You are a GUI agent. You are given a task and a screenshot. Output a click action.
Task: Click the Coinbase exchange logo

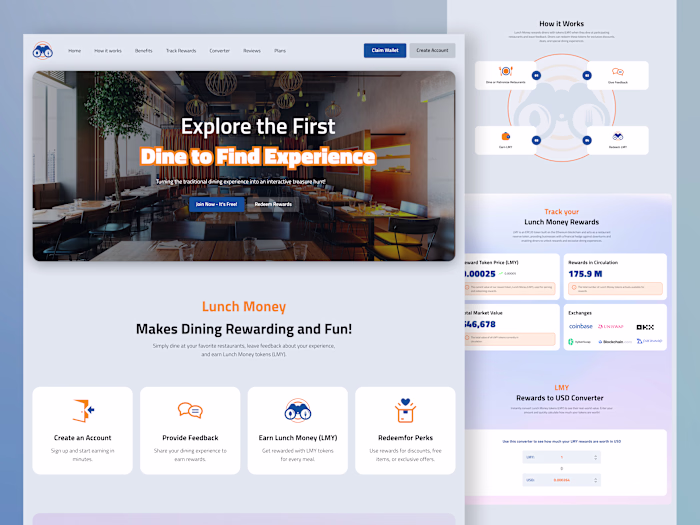(580, 326)
